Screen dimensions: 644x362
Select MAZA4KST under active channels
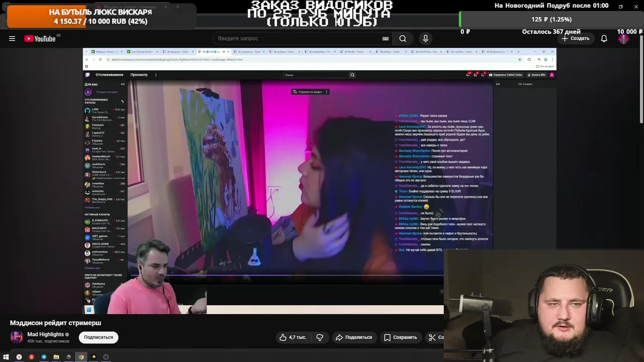click(x=105, y=229)
